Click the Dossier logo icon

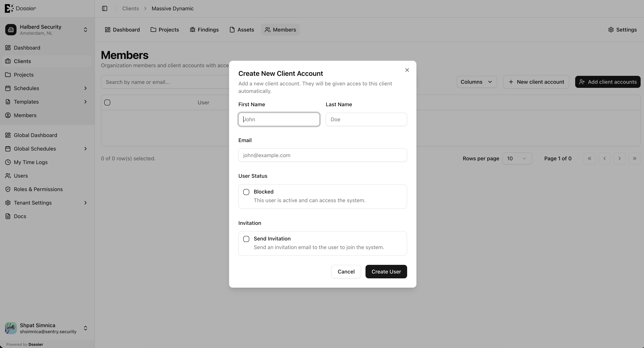tap(9, 8)
